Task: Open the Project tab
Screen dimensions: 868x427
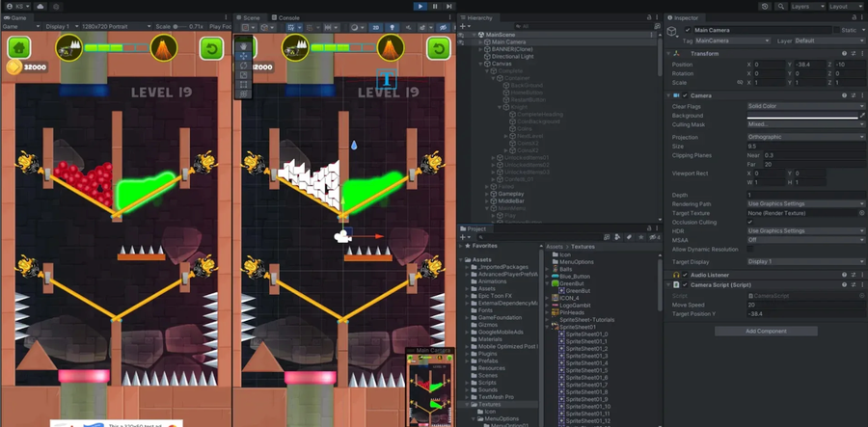Action: pyautogui.click(x=475, y=228)
